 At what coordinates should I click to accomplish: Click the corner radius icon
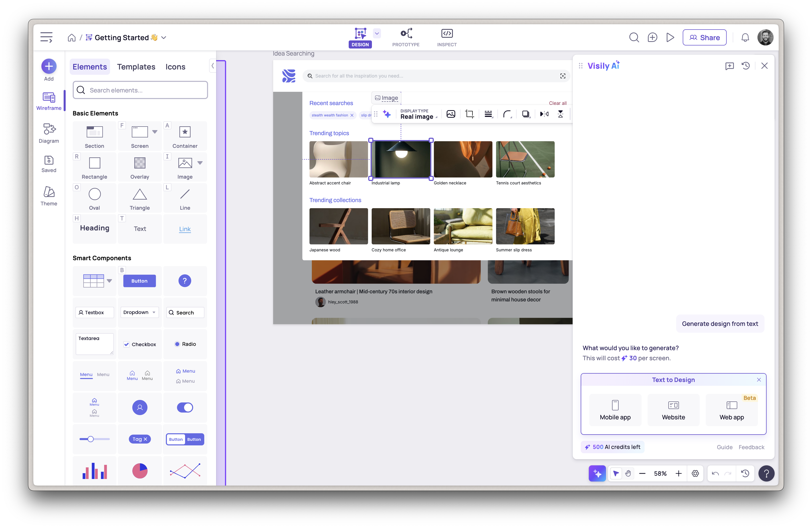click(507, 114)
